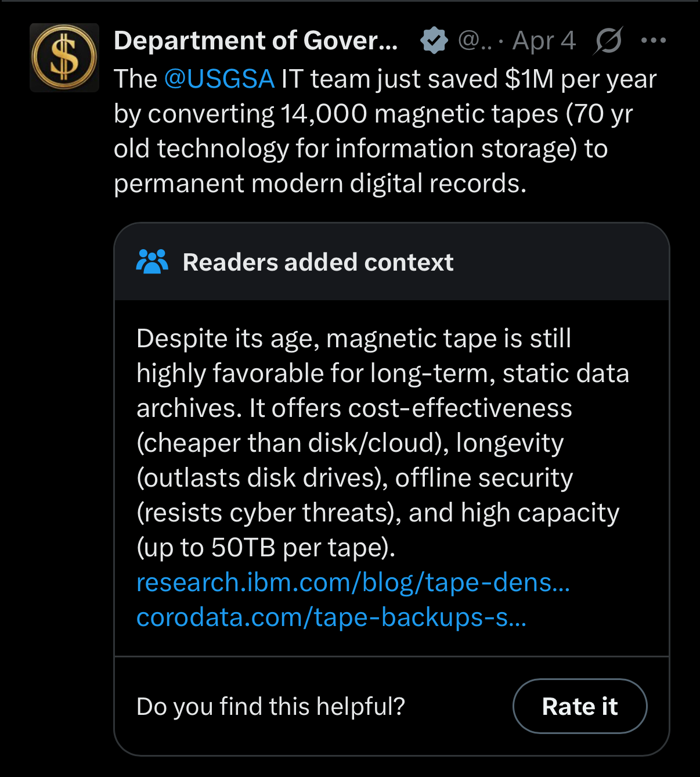Open the Department of Gover... account name
700x777 pixels.
256,41
